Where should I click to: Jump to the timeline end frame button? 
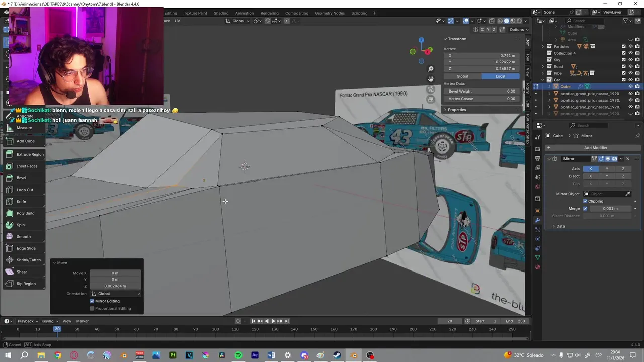pyautogui.click(x=287, y=321)
